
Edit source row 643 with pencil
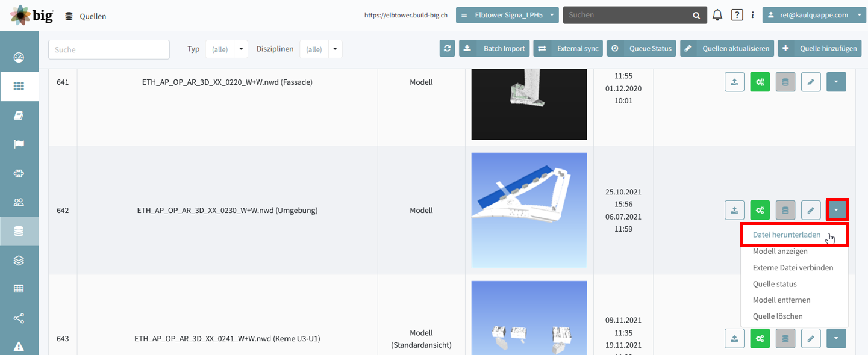point(811,339)
